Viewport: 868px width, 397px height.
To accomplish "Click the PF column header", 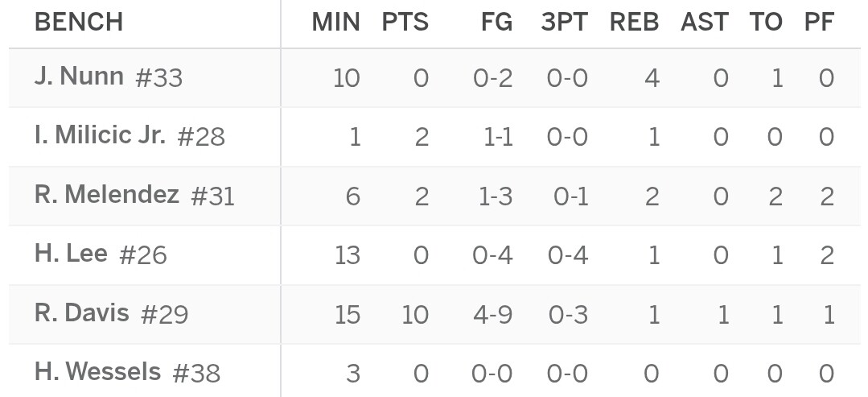I will pos(819,23).
